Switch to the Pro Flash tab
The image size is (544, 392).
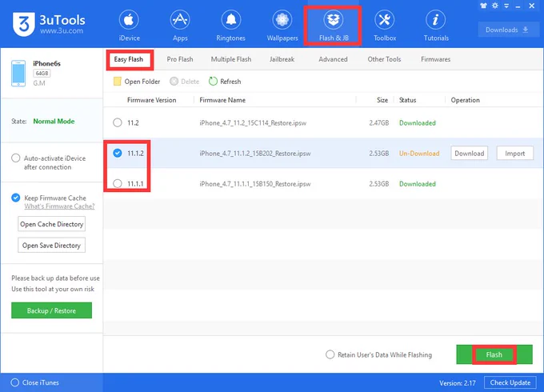(x=180, y=59)
